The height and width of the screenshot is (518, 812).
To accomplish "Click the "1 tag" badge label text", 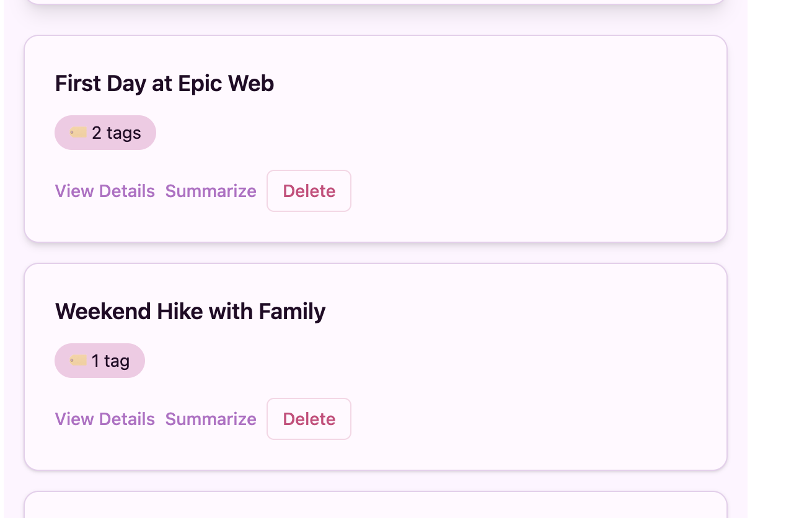I will point(111,361).
